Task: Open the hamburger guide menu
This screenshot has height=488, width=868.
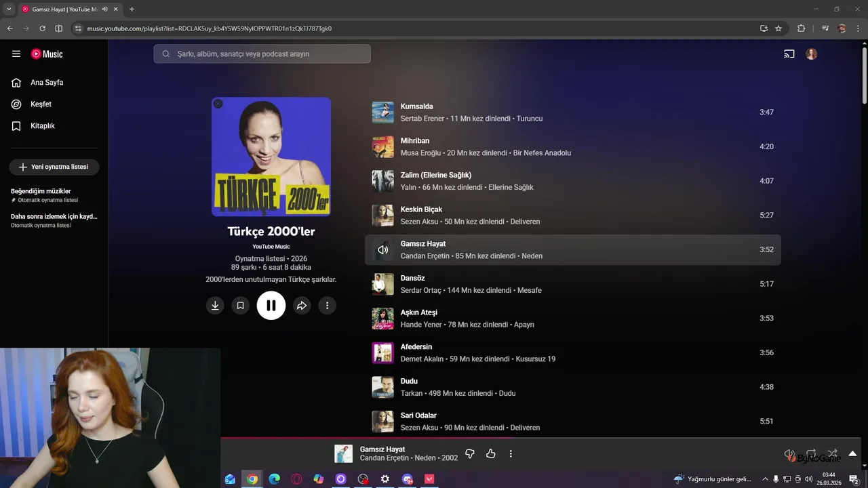Action: coord(16,54)
